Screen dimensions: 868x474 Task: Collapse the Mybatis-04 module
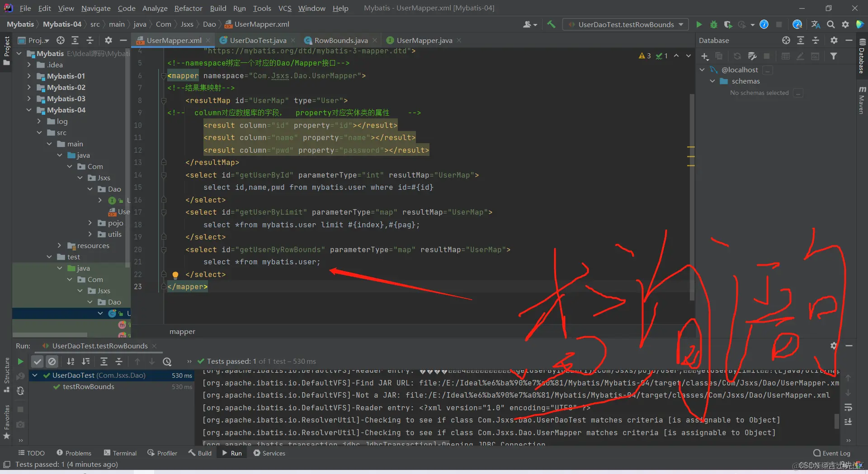[x=29, y=110]
